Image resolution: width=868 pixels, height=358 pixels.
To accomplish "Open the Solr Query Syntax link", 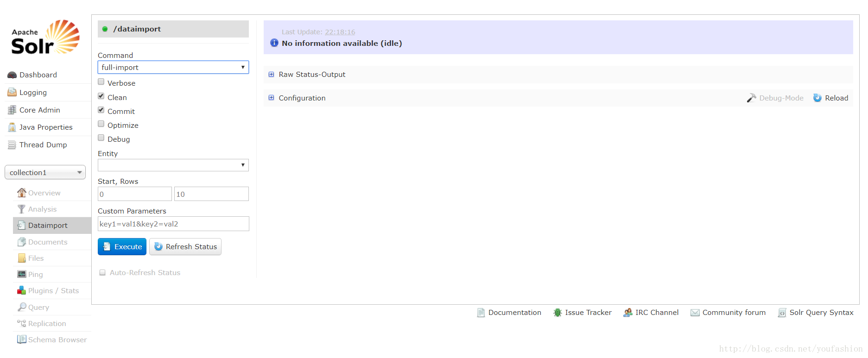I will [821, 313].
